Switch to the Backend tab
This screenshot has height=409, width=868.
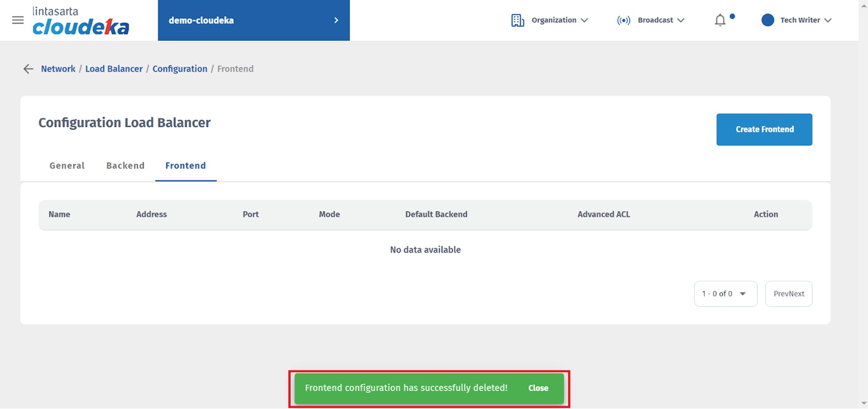[x=125, y=166]
